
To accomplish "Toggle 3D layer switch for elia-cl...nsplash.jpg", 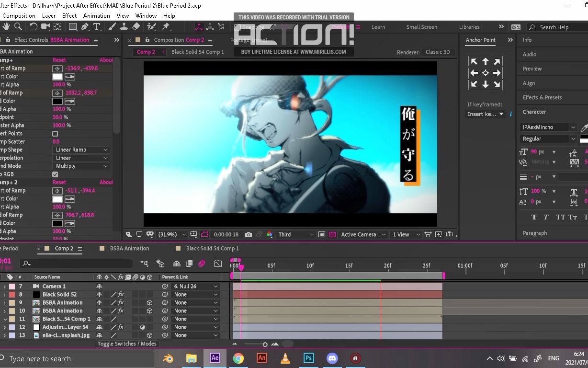I will click(149, 335).
